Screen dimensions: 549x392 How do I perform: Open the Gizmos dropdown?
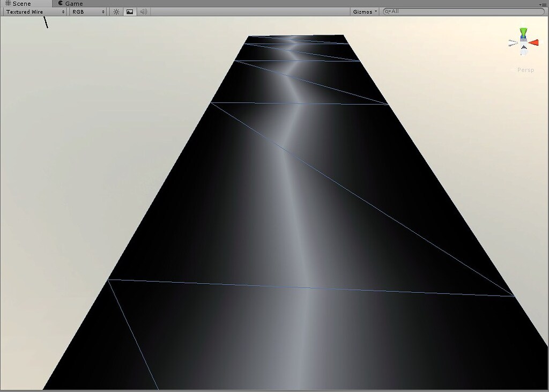(363, 11)
